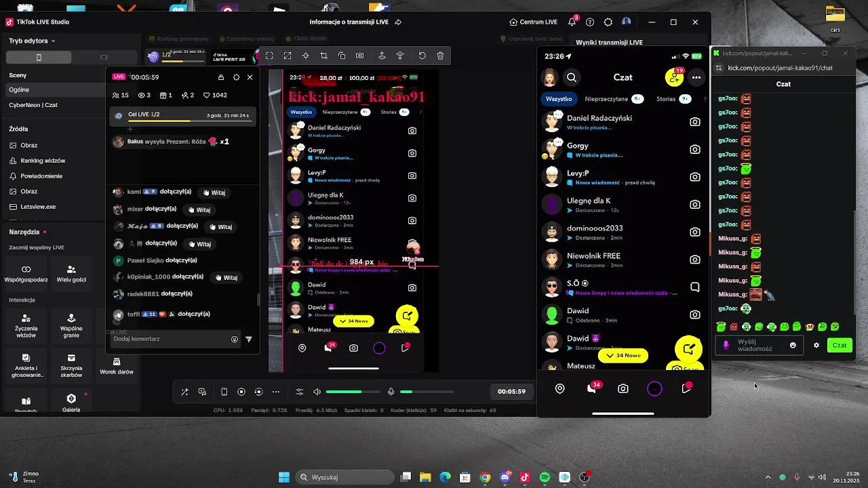Click the flip horizontal toolbar icon

tap(360, 56)
